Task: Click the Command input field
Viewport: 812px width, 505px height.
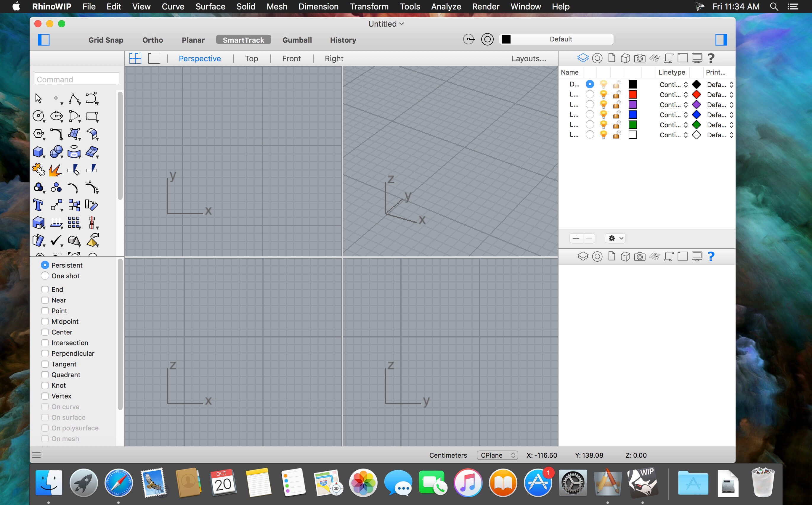Action: pos(77,80)
